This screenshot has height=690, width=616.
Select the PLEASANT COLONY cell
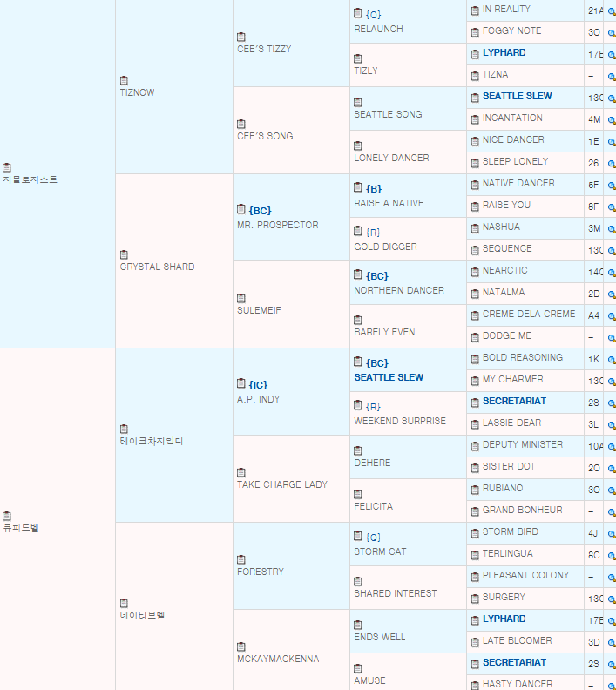525,577
